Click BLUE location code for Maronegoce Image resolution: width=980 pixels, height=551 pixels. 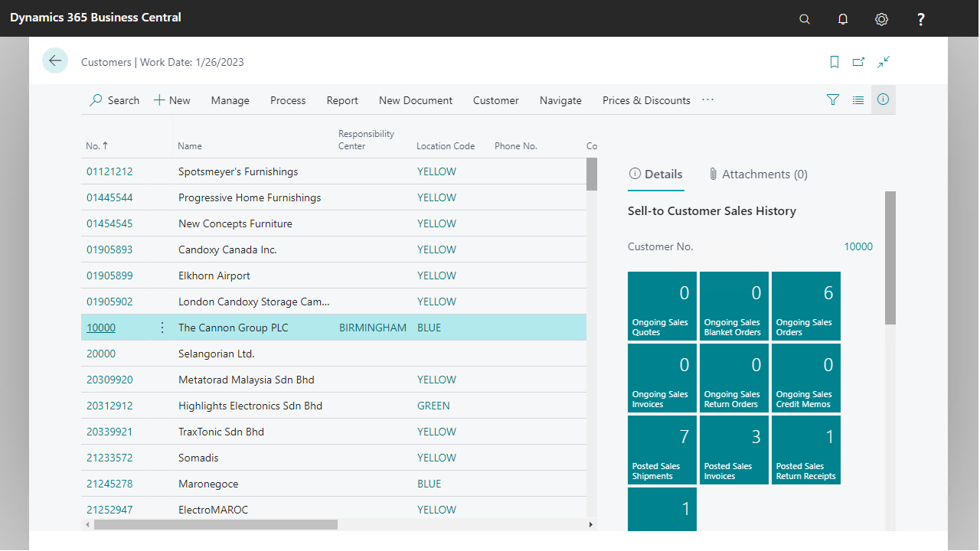pos(429,484)
